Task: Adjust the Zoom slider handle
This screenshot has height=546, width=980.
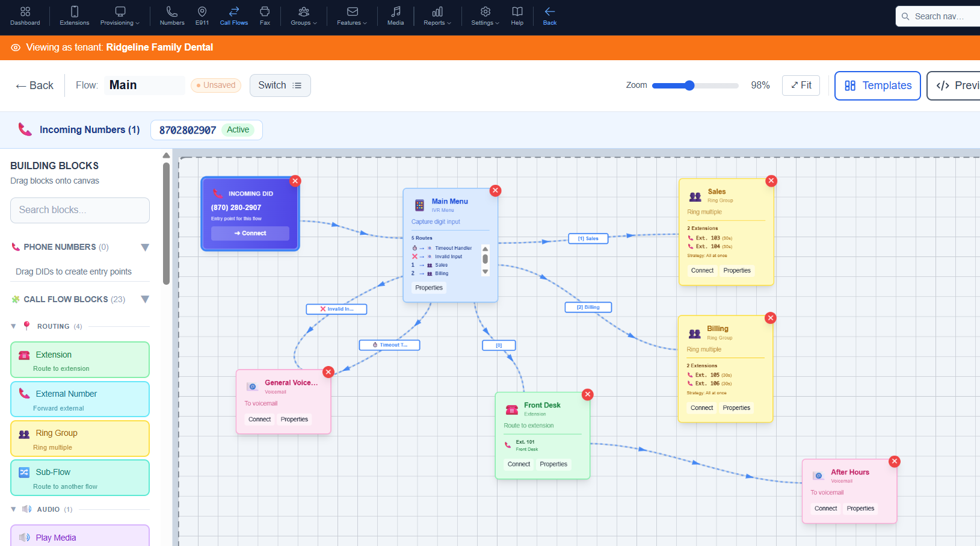Action: click(x=689, y=85)
